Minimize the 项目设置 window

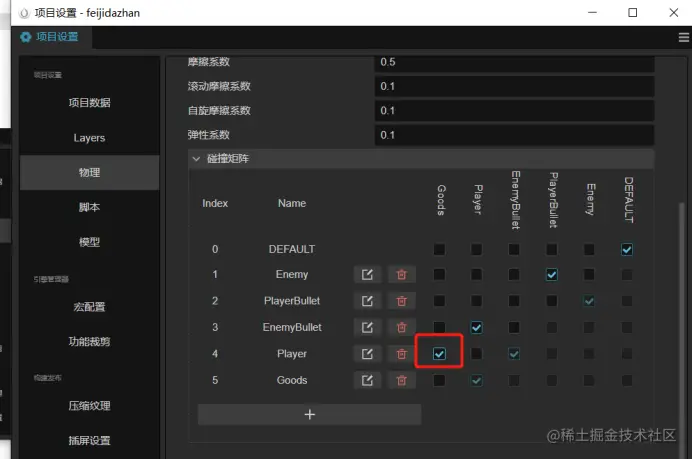(x=592, y=12)
